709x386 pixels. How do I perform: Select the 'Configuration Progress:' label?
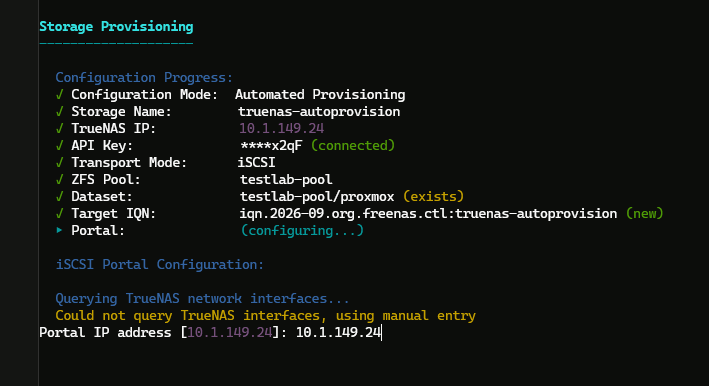(144, 78)
